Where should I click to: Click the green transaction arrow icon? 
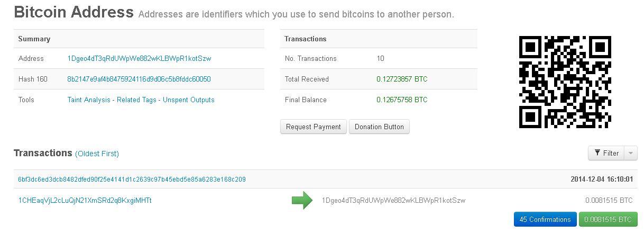pyautogui.click(x=302, y=200)
